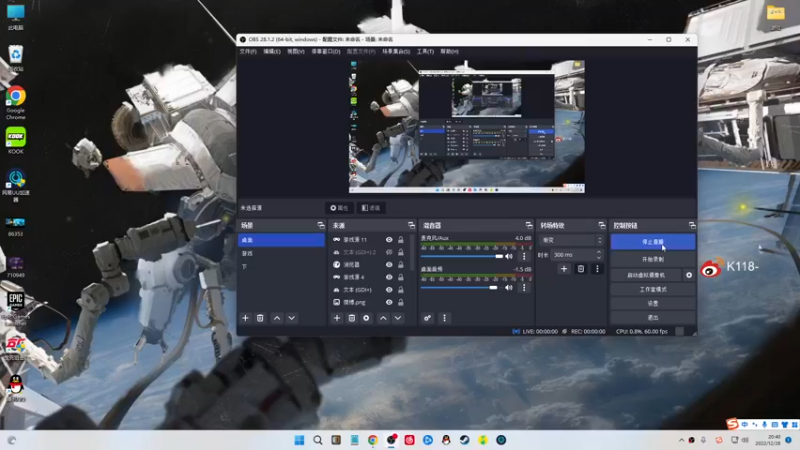Open the KOOK desktop shortcut
Screen dimensions: 800x450
(16, 140)
